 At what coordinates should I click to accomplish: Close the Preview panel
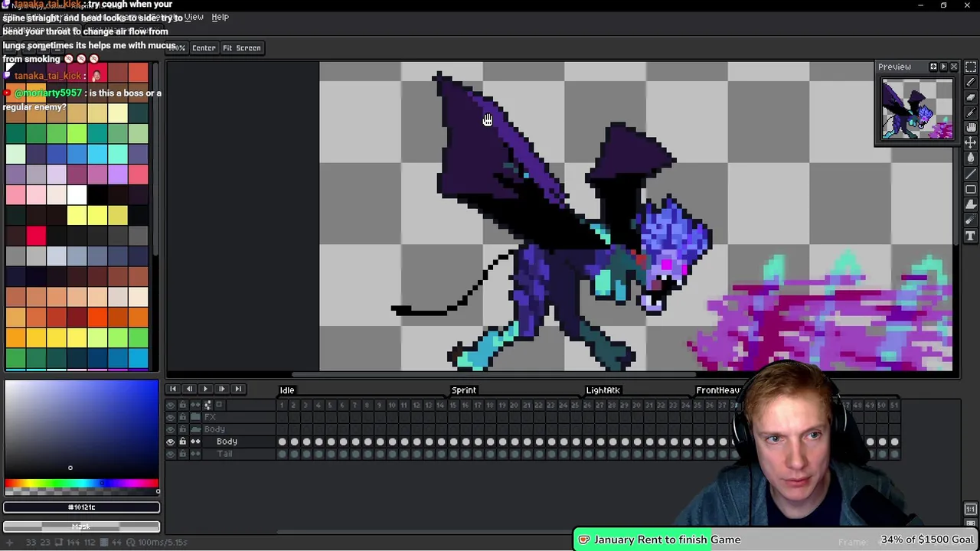[x=954, y=67]
